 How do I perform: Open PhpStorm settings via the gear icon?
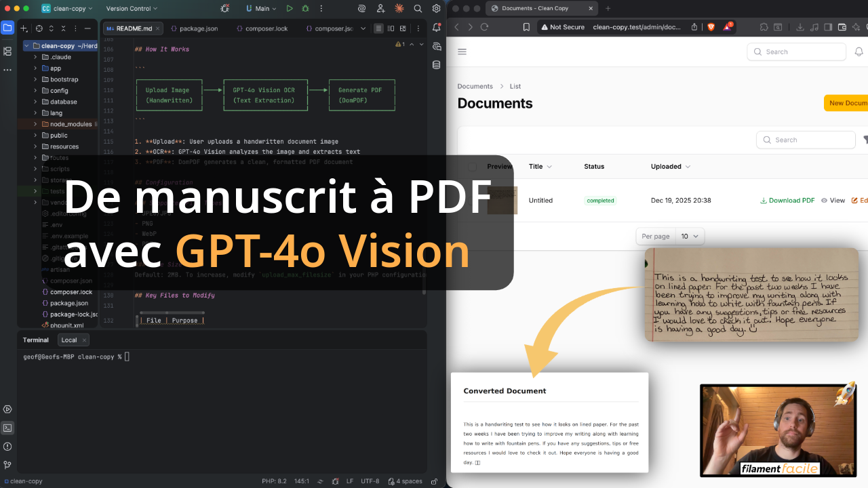(435, 8)
